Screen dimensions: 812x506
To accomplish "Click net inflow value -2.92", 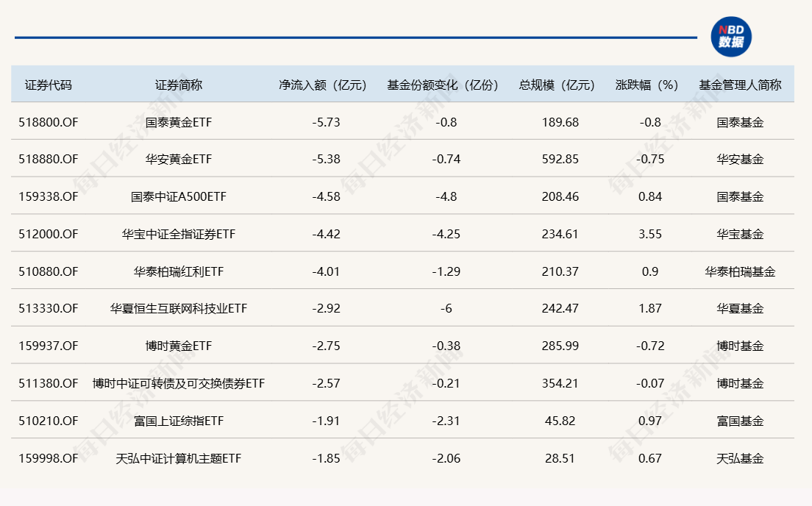I will point(327,308).
